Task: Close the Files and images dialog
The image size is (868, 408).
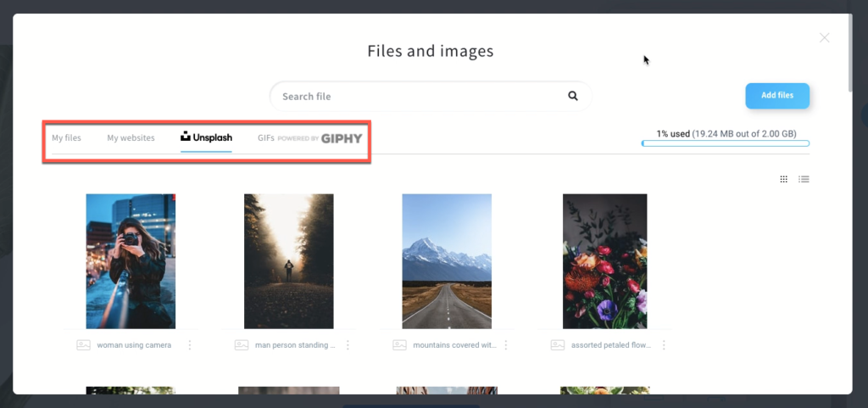Action: [x=824, y=37]
